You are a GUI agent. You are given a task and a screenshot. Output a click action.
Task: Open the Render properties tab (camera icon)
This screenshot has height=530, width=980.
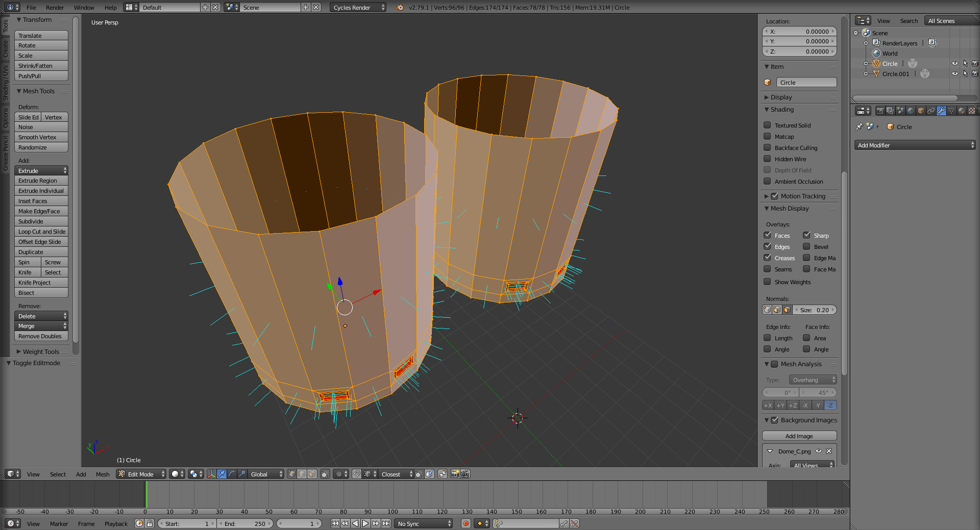(880, 111)
